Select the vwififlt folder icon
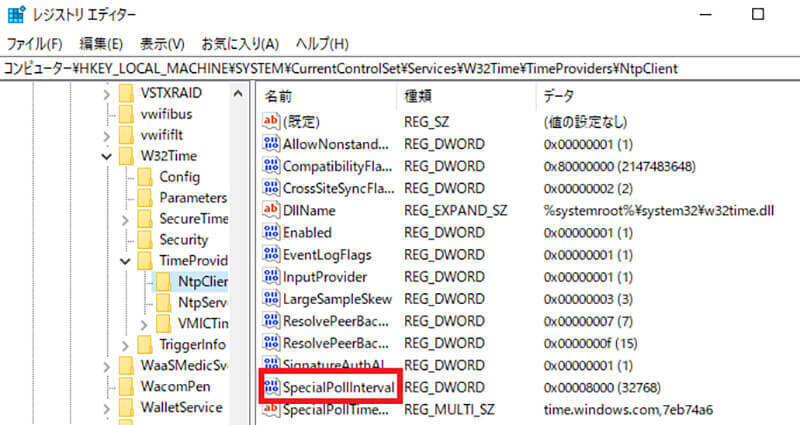800x425 pixels. (126, 135)
